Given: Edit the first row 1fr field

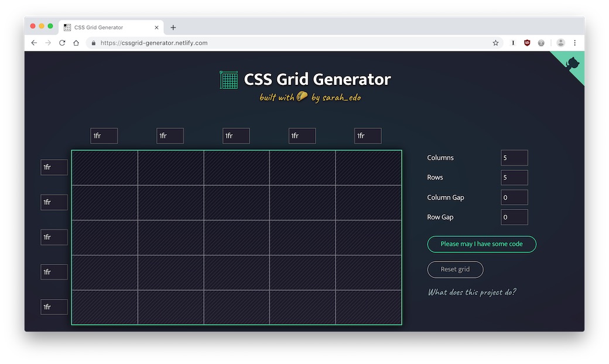Looking at the screenshot, I should 54,167.
